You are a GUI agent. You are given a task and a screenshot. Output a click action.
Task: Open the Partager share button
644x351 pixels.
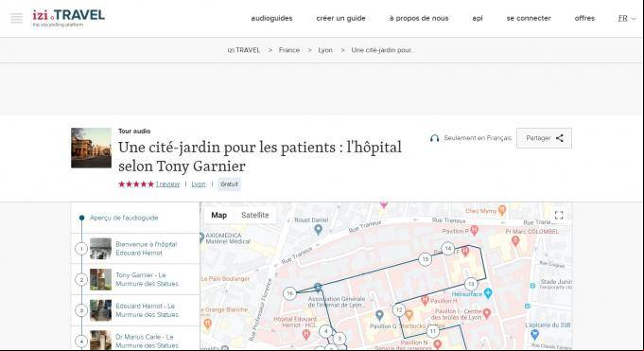544,138
